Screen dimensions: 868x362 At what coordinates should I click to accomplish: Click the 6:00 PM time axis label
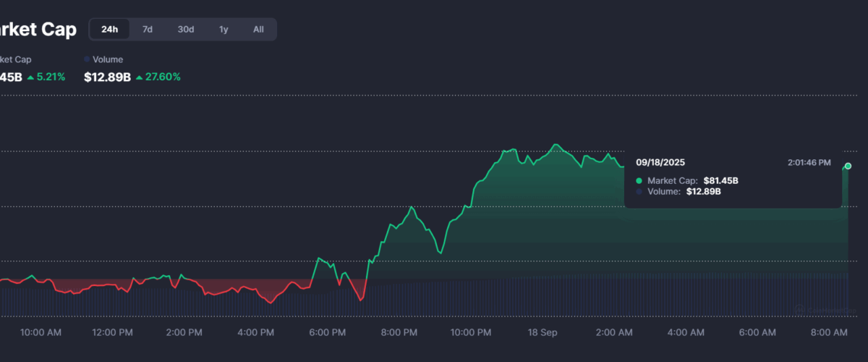pyautogui.click(x=328, y=332)
